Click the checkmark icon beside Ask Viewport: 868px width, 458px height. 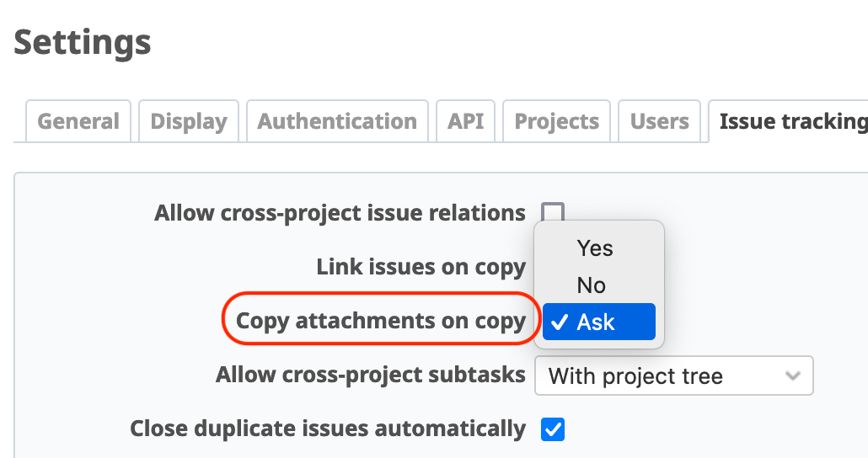559,322
